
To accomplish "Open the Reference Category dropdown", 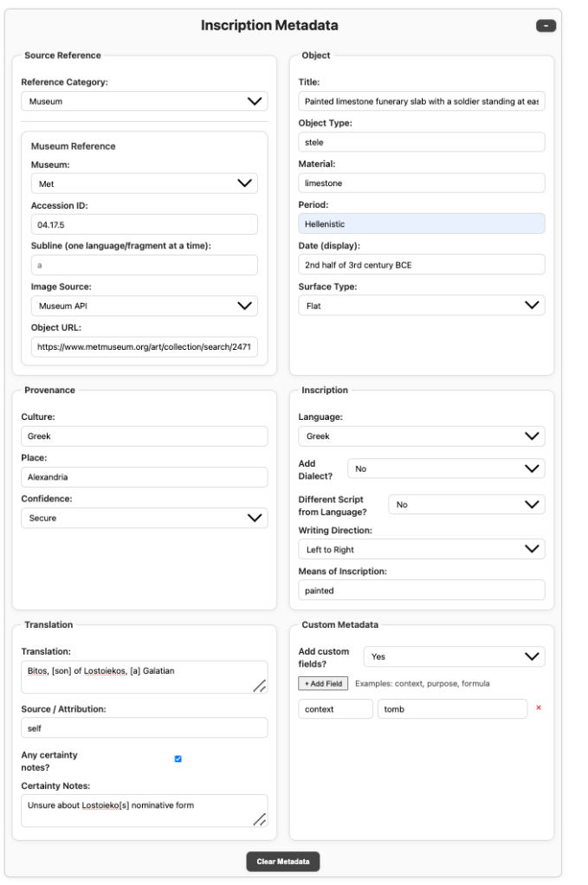I will (x=145, y=101).
